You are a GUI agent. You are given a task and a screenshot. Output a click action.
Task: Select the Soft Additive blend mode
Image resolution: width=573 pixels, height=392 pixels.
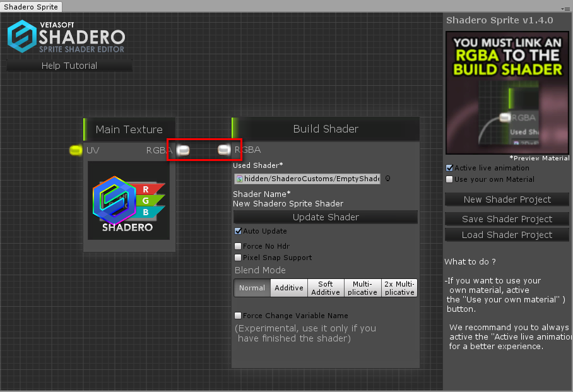(326, 288)
